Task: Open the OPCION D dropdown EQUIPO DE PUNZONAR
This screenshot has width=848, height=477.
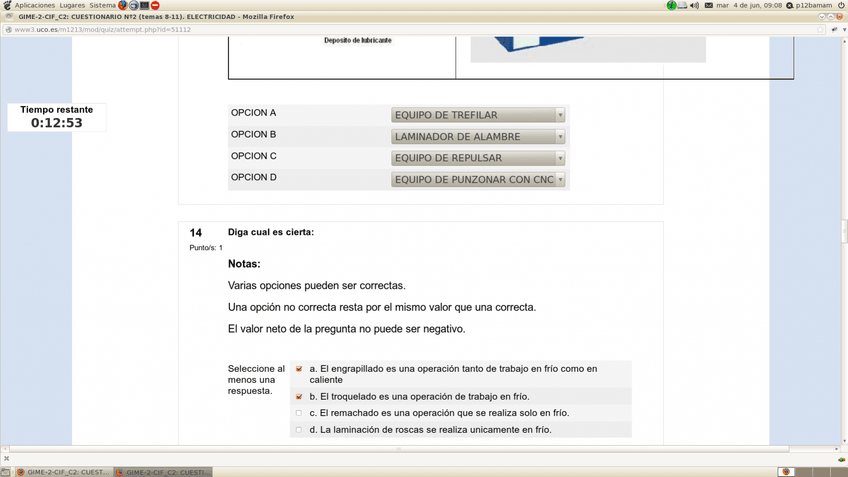Action: click(478, 180)
